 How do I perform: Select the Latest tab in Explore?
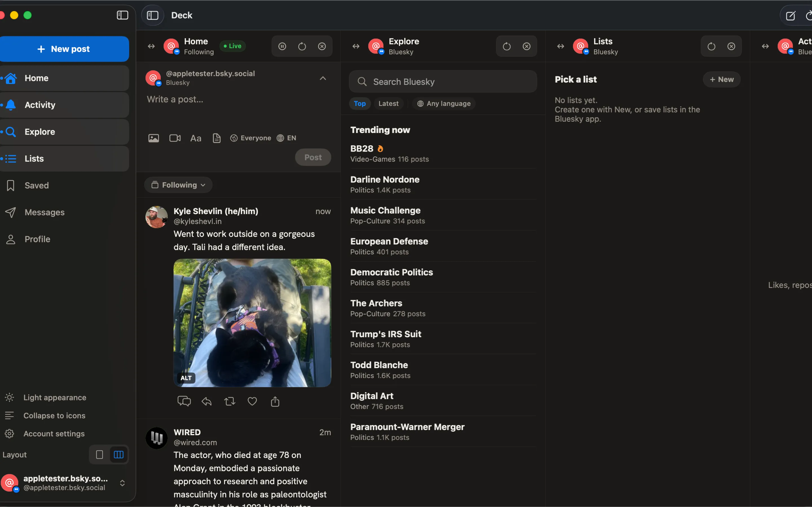click(388, 104)
